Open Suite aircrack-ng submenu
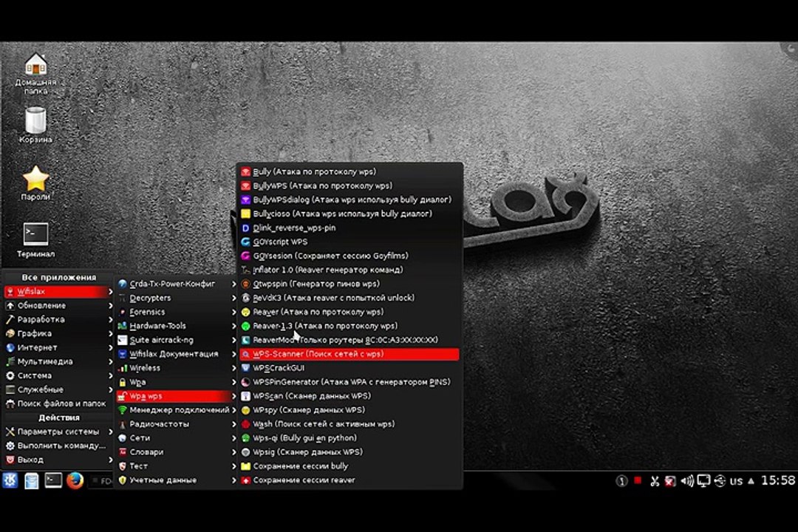Image resolution: width=798 pixels, height=532 pixels. [x=177, y=340]
